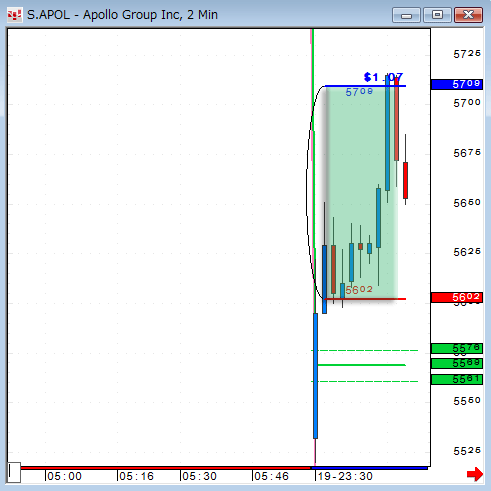Image resolution: width=491 pixels, height=491 pixels.
Task: Click the blue 5708 price marker on axis
Action: pos(457,84)
